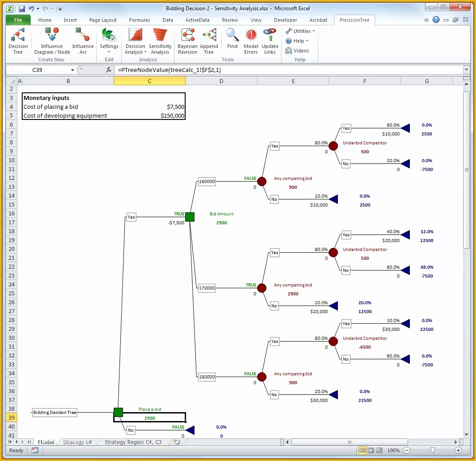The width and height of the screenshot is (476, 461).
Task: Insert a new worksheet
Action: (177, 442)
